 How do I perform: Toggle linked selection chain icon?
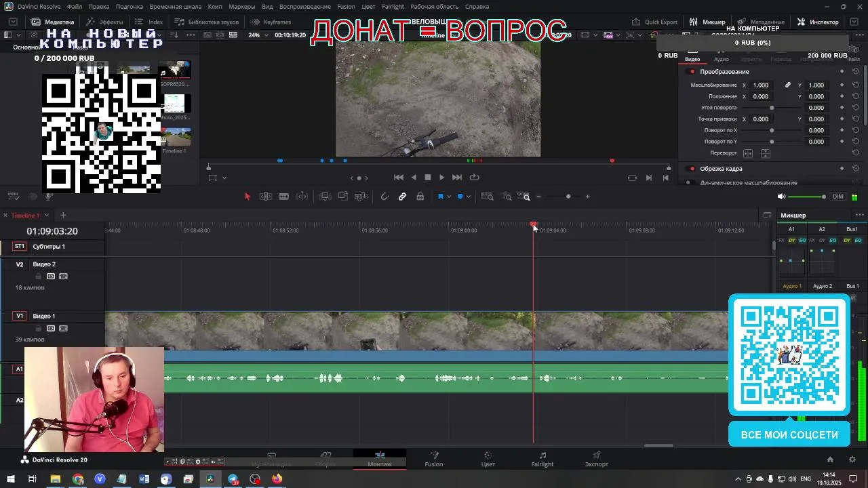[402, 197]
